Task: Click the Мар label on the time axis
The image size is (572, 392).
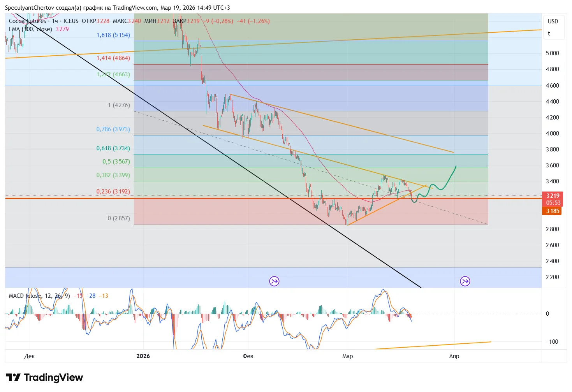Action: [348, 356]
